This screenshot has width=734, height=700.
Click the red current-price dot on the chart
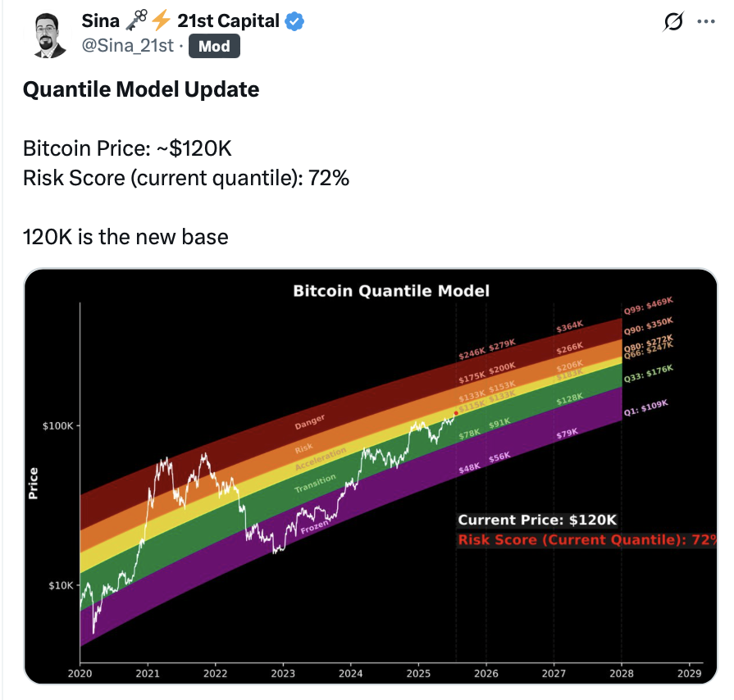tap(456, 414)
